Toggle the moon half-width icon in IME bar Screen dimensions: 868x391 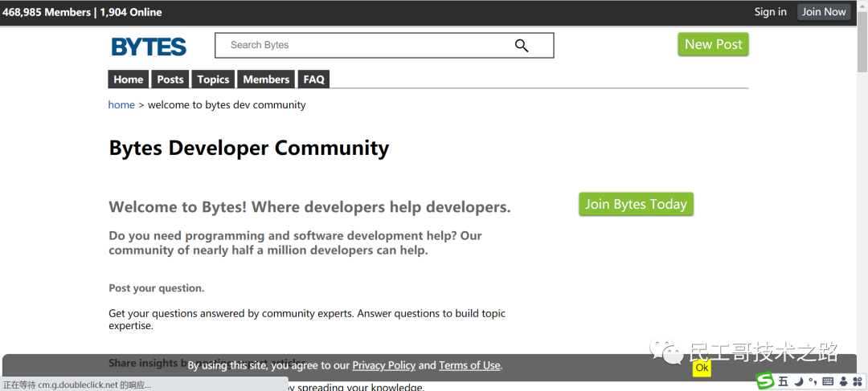pos(798,381)
